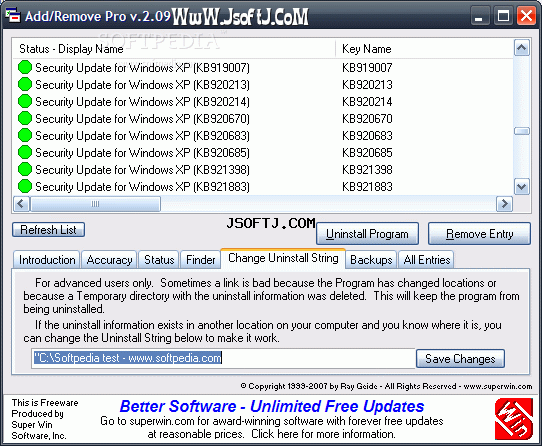Open the Backups tab
This screenshot has width=542, height=446.
click(371, 260)
